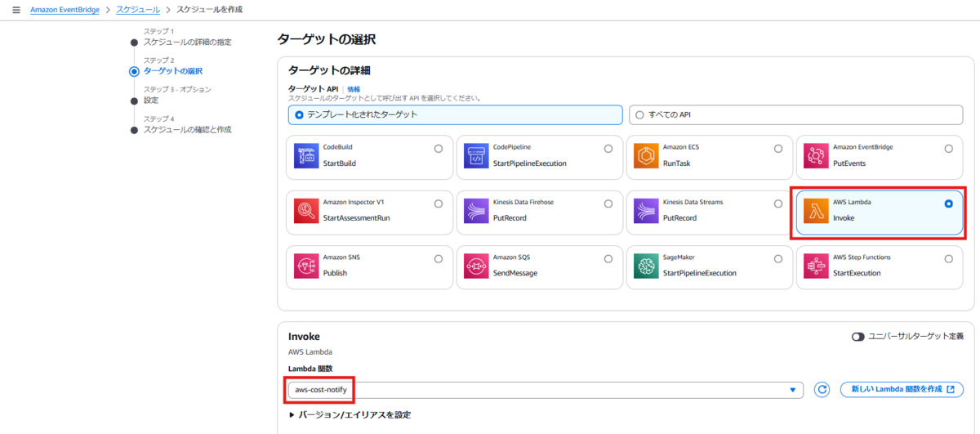Click the Amazon EventBridge PutEvents icon
The image size is (980, 434).
click(817, 156)
